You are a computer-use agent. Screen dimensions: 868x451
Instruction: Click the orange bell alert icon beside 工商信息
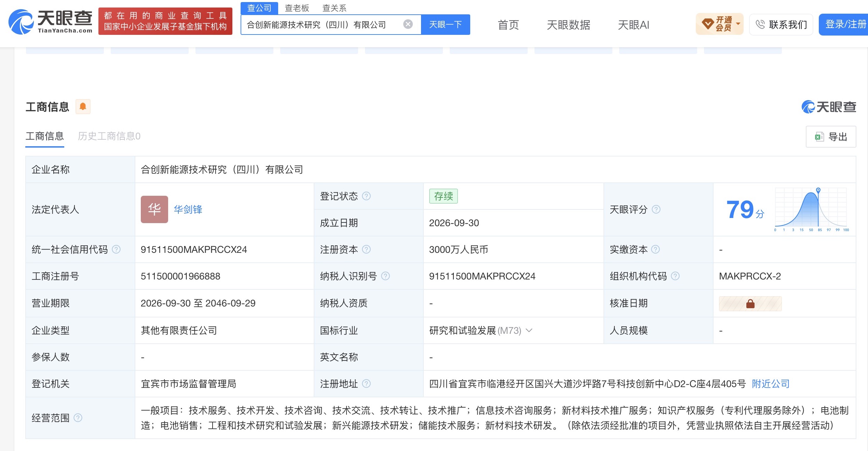pos(83,107)
